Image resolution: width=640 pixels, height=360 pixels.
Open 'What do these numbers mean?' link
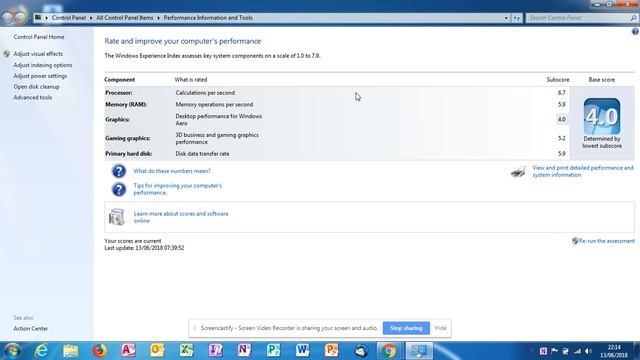[x=172, y=171]
